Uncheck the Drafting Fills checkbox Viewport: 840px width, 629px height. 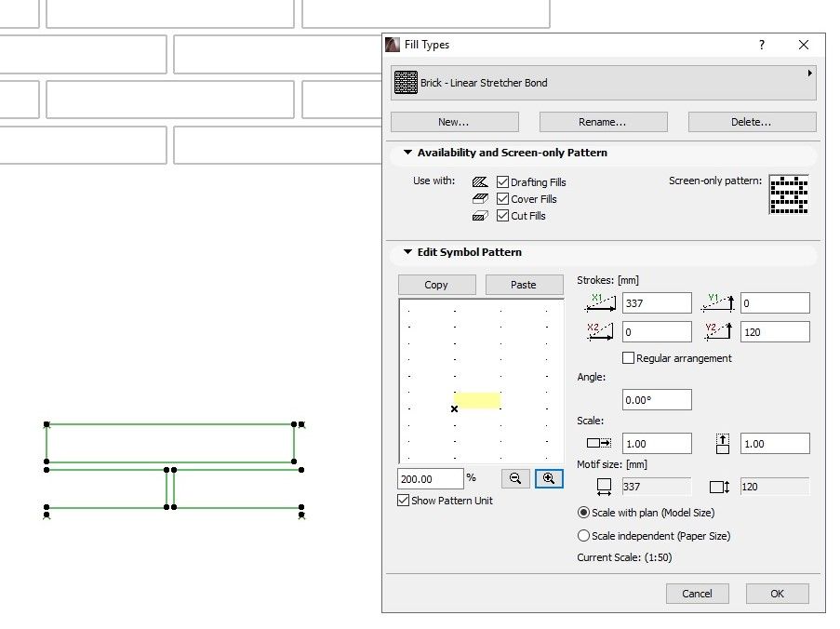click(503, 182)
